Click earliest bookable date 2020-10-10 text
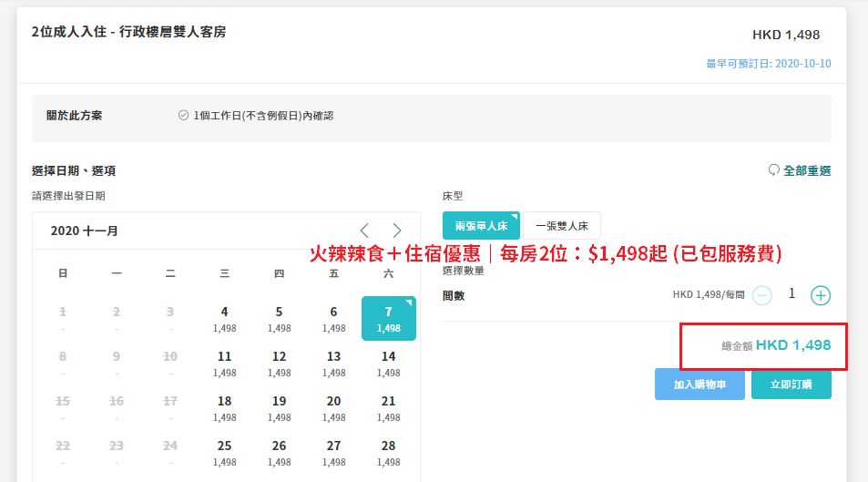 point(769,64)
